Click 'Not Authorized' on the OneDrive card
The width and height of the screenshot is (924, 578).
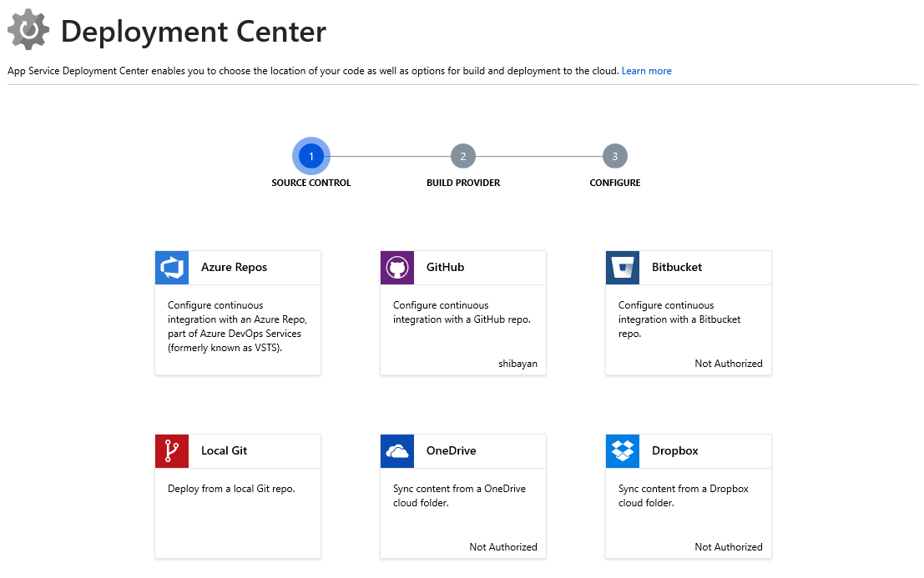coord(503,547)
